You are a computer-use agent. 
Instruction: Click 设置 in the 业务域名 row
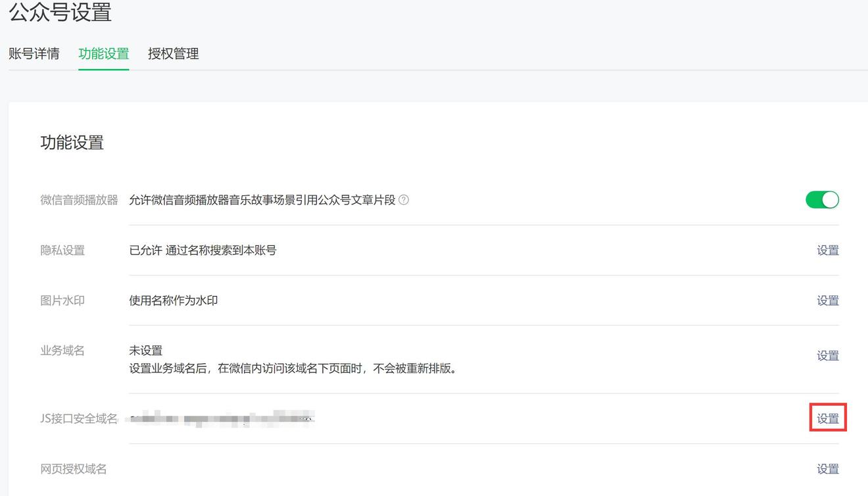(827, 356)
